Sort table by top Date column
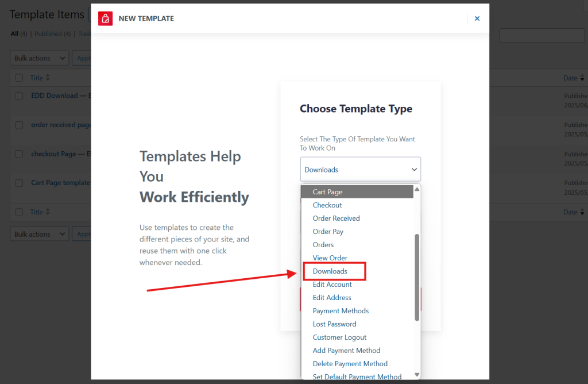588x384 pixels. click(570, 78)
